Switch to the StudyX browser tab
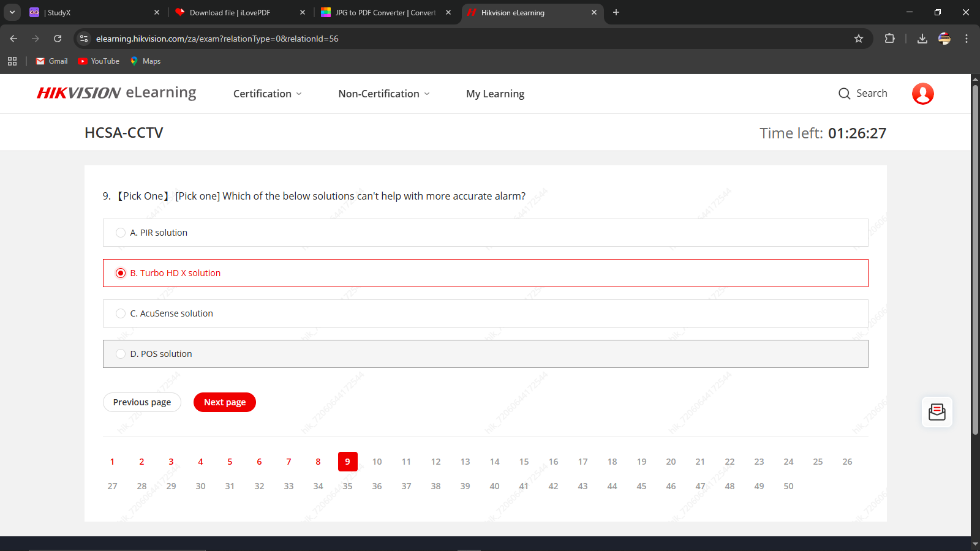The width and height of the screenshot is (980, 551). point(94,12)
